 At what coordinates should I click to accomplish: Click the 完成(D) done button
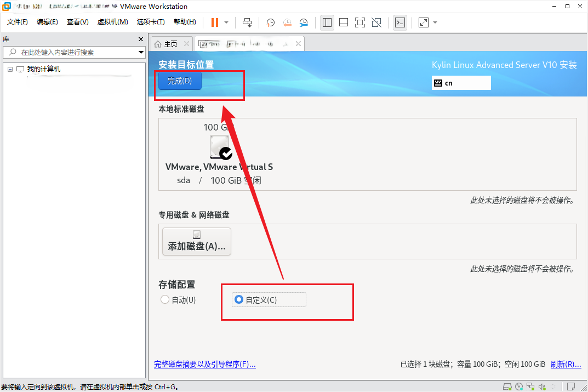click(x=180, y=81)
